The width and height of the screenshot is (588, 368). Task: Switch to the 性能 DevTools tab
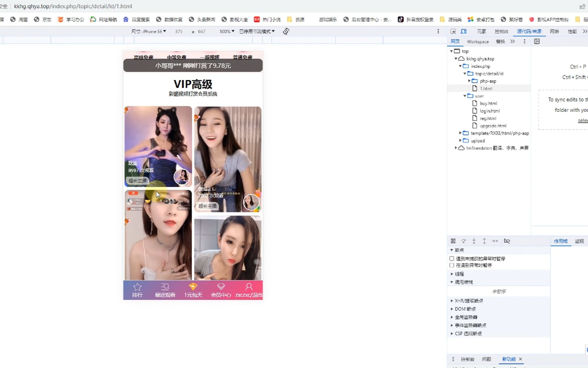click(x=572, y=31)
